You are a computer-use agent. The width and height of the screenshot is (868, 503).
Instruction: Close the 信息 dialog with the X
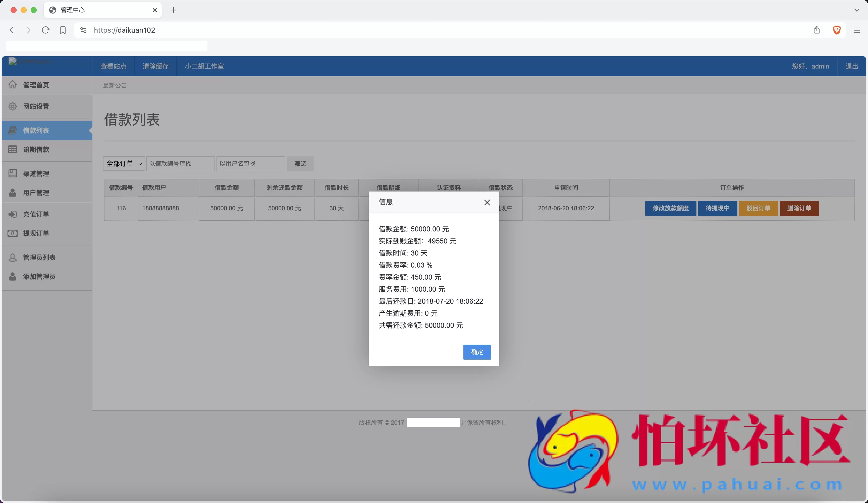(487, 203)
